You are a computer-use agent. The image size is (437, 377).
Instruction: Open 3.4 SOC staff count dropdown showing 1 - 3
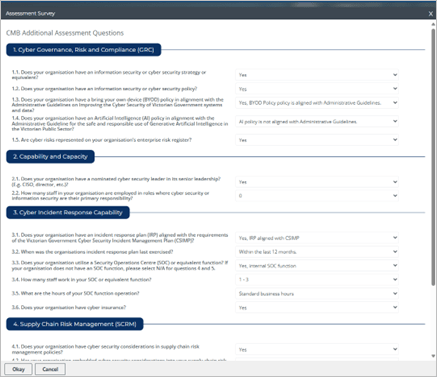(317, 280)
